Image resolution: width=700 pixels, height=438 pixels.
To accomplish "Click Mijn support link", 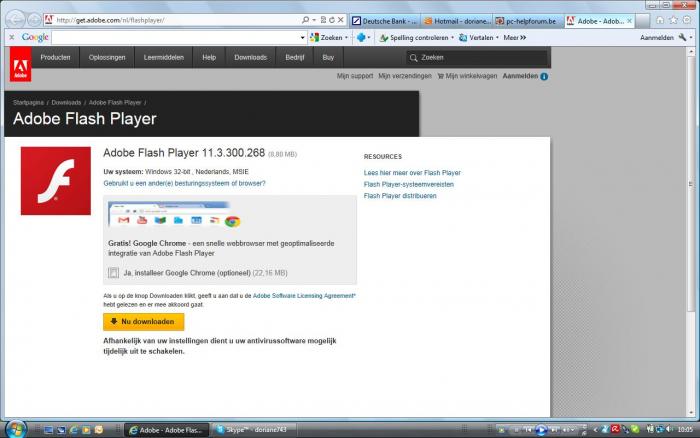I will (x=355, y=76).
